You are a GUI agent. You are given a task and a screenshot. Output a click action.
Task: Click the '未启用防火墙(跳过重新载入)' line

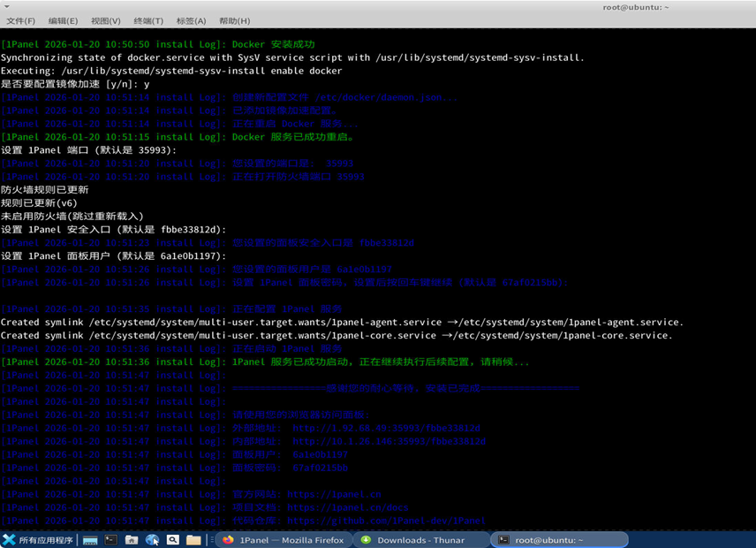[x=72, y=217]
